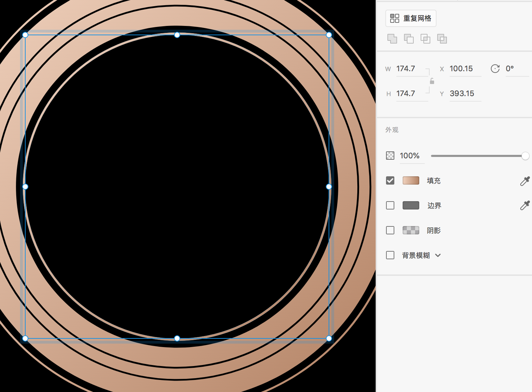
Task: Edit the X position field 100.15
Action: 465,69
